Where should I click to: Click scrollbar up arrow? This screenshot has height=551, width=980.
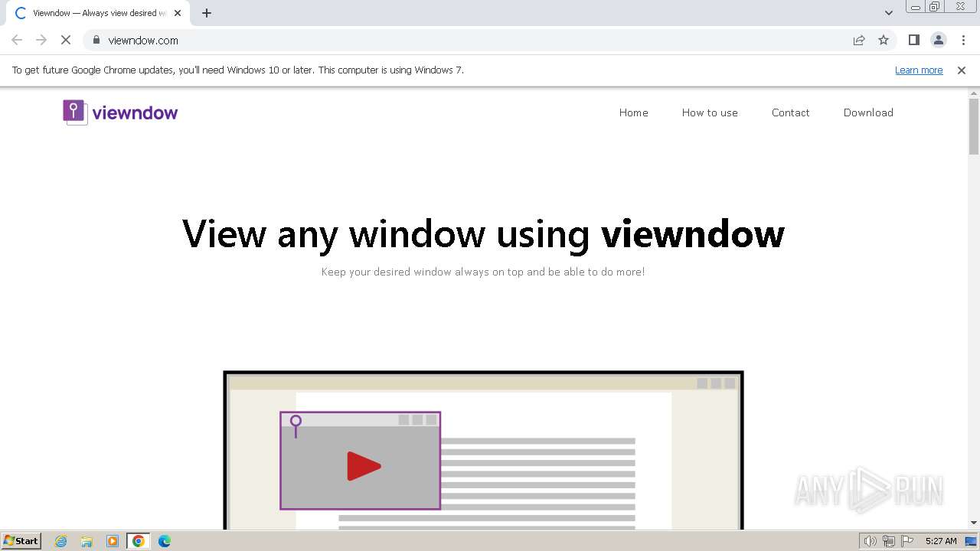(974, 93)
